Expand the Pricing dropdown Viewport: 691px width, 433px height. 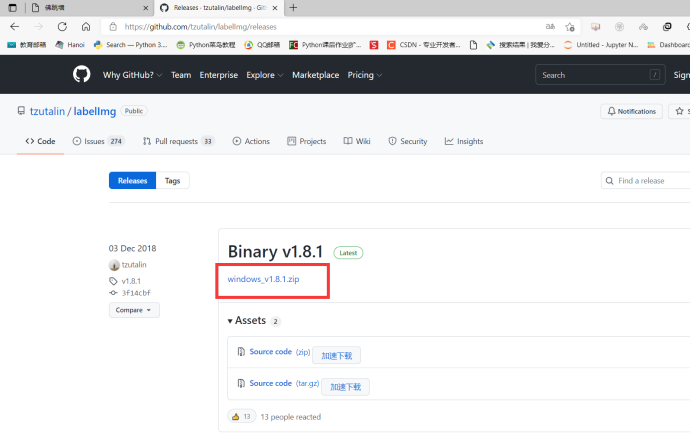click(x=365, y=75)
